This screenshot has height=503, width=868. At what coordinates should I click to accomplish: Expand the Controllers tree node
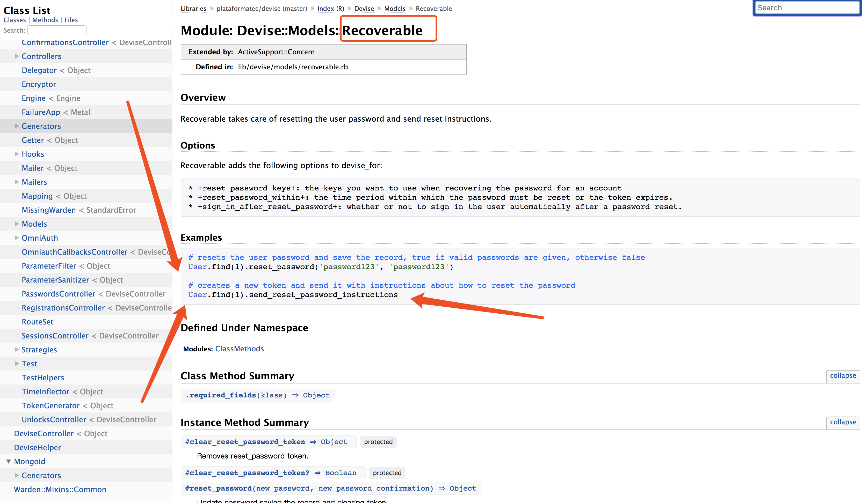[x=17, y=56]
